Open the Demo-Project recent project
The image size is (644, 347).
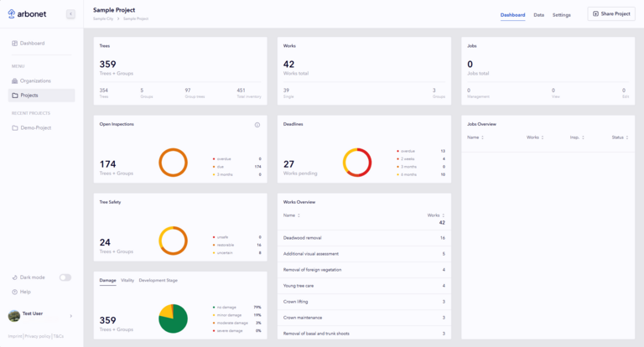[x=35, y=127]
